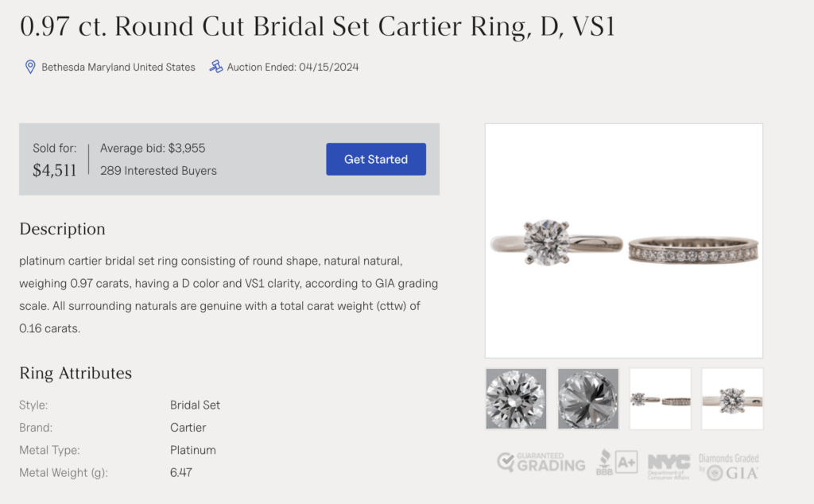View the third thumbnail showing both rings

(660, 398)
